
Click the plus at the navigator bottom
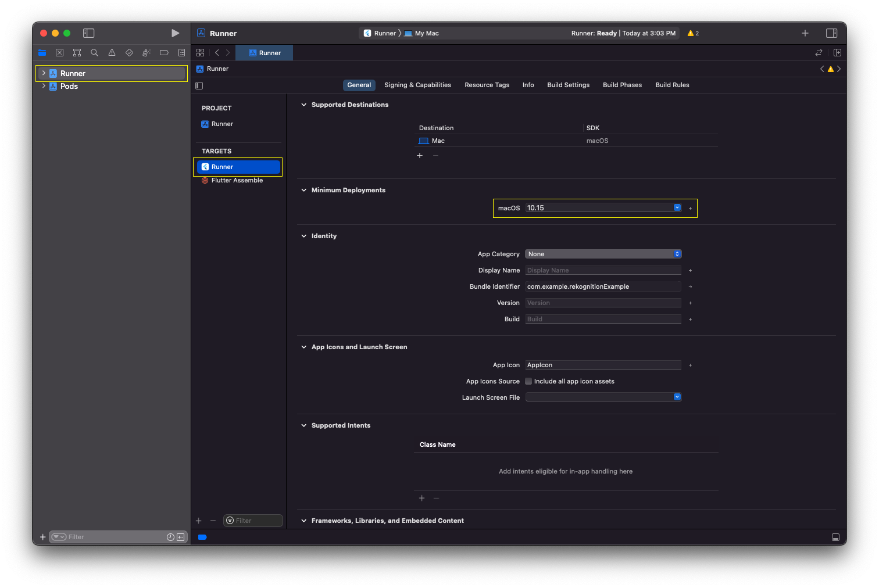coord(42,537)
